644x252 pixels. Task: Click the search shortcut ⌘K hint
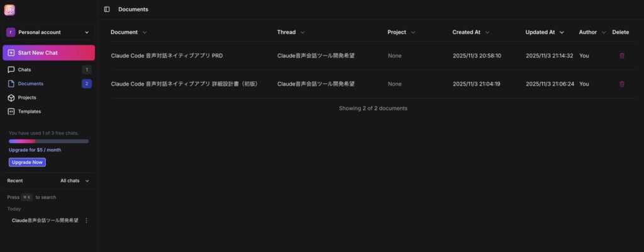(26, 197)
